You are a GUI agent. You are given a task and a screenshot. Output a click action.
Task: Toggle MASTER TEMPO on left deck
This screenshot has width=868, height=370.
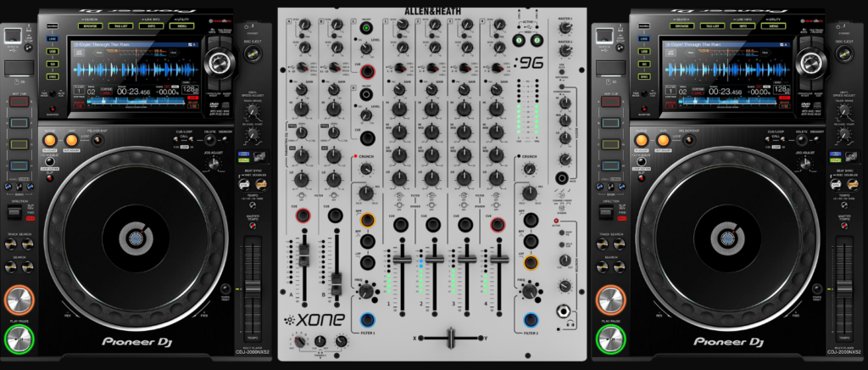(x=252, y=226)
